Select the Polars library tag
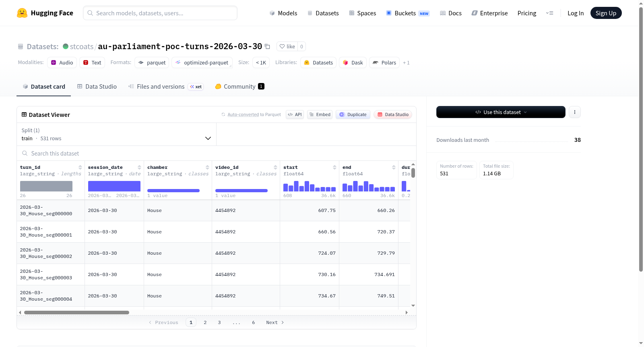 pyautogui.click(x=384, y=62)
